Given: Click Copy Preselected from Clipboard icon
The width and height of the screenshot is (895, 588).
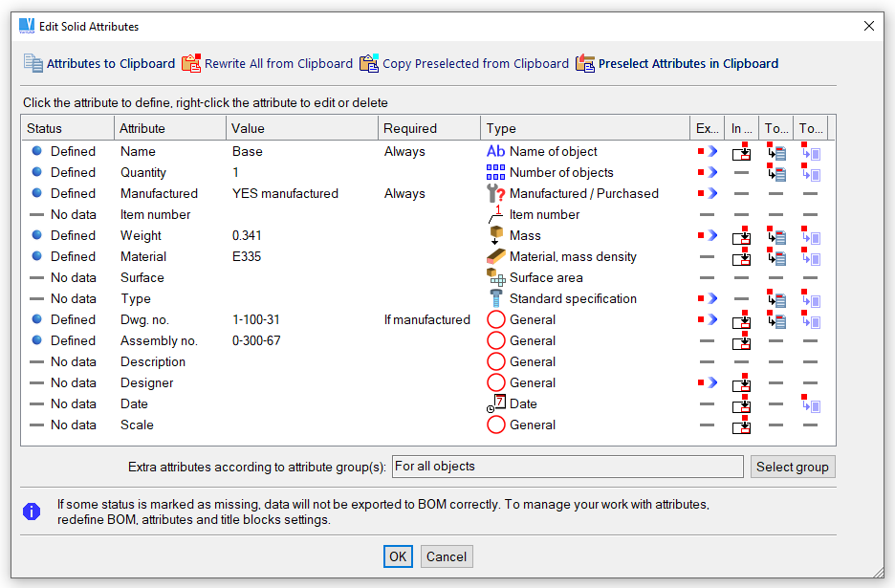Looking at the screenshot, I should 369,64.
